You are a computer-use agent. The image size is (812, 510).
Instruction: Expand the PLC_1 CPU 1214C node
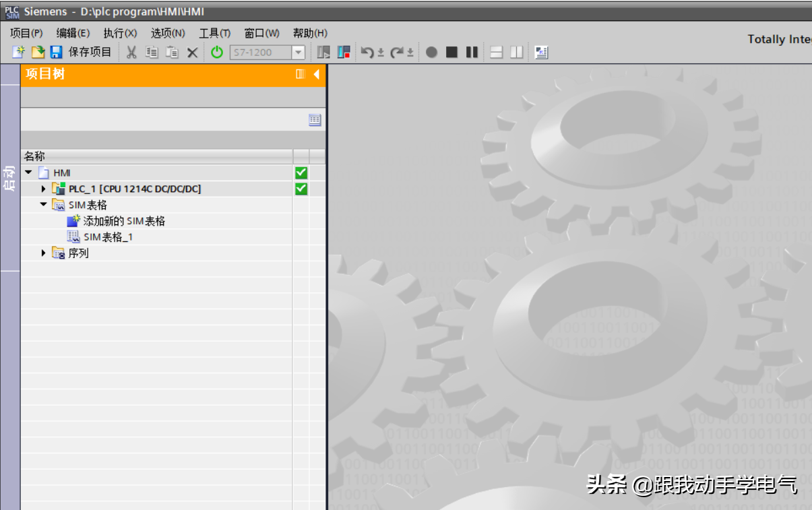click(x=44, y=189)
